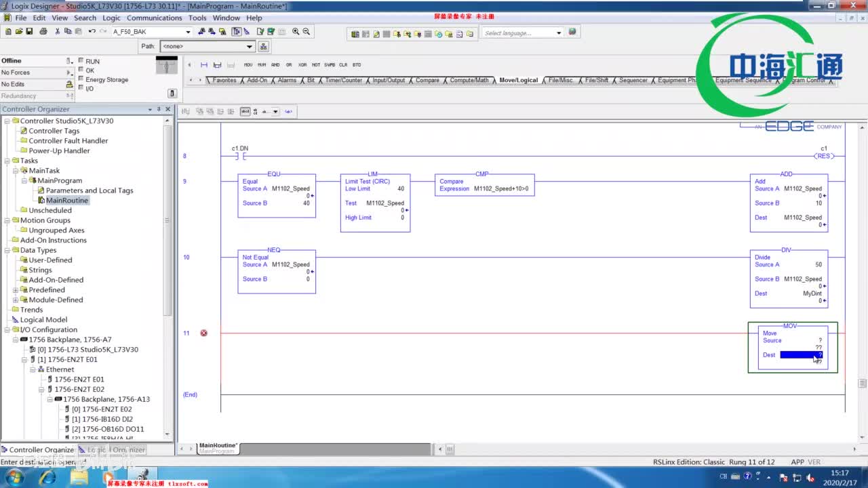Open the Controller Tags item
Screen dimensions: 868x488
coord(54,131)
